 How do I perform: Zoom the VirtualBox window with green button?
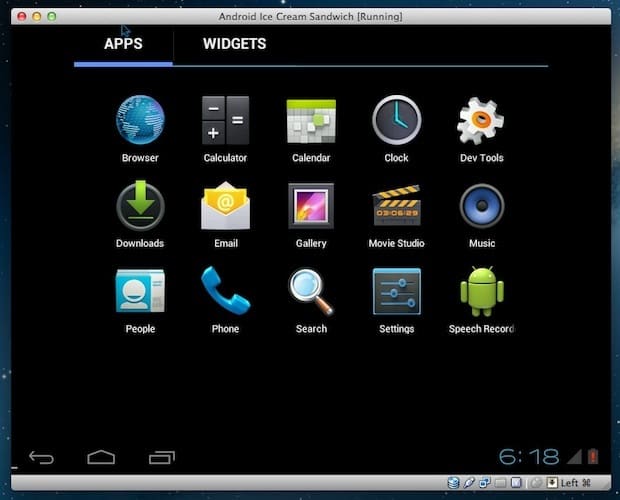click(52, 16)
